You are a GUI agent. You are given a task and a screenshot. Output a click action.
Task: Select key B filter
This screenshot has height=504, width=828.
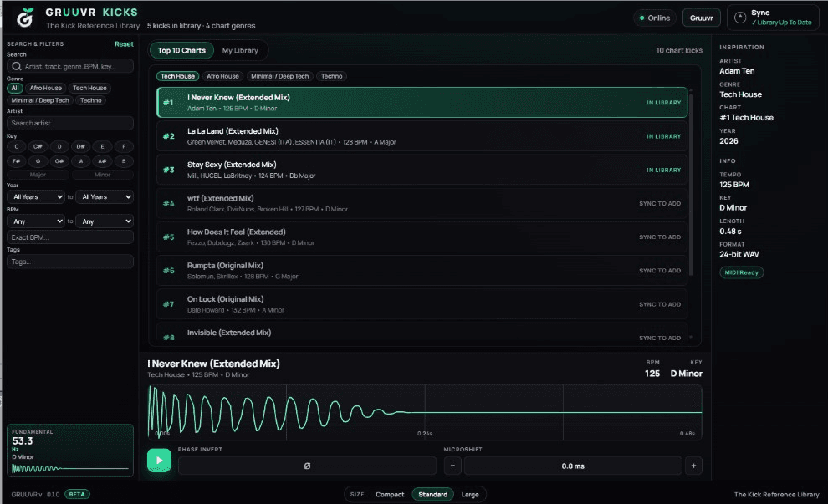(x=124, y=161)
